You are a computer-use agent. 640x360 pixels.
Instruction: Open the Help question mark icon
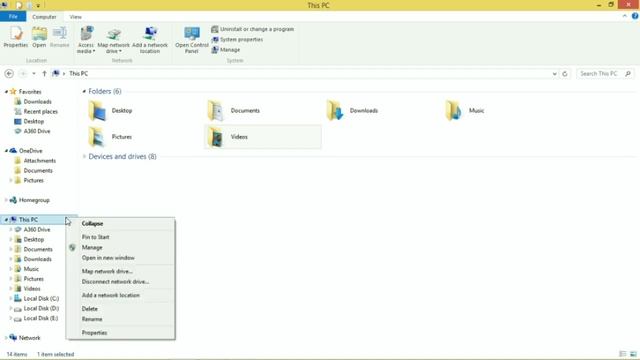pyautogui.click(x=635, y=16)
